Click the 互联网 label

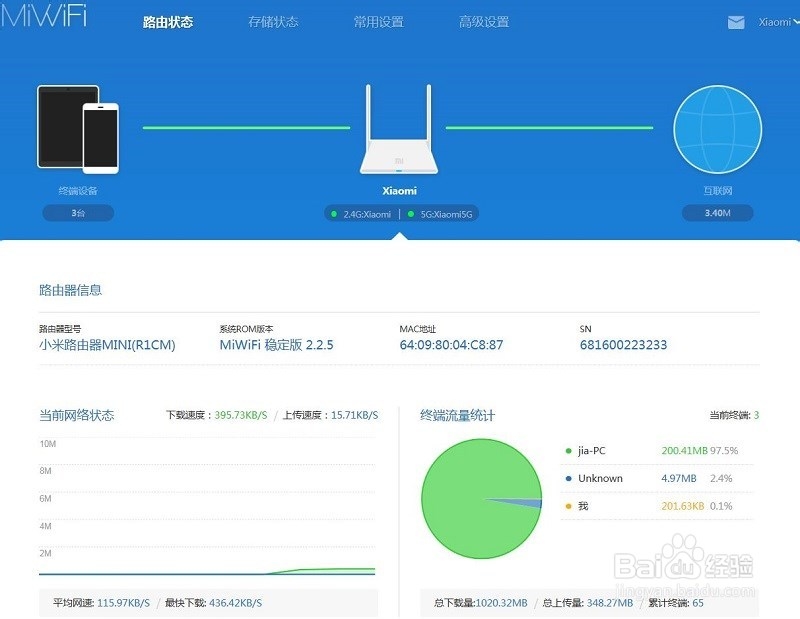pos(717,191)
